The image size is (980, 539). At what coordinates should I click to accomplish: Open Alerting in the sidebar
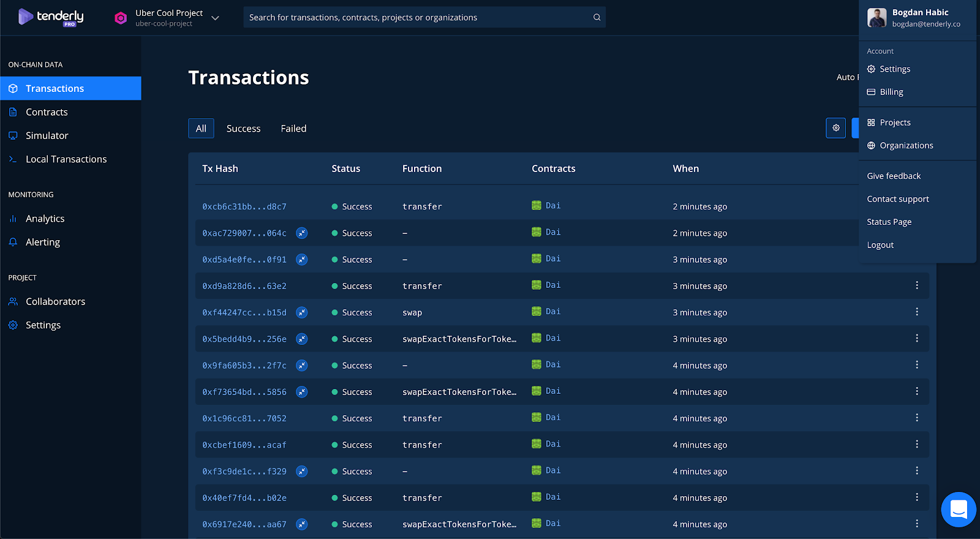(x=43, y=242)
